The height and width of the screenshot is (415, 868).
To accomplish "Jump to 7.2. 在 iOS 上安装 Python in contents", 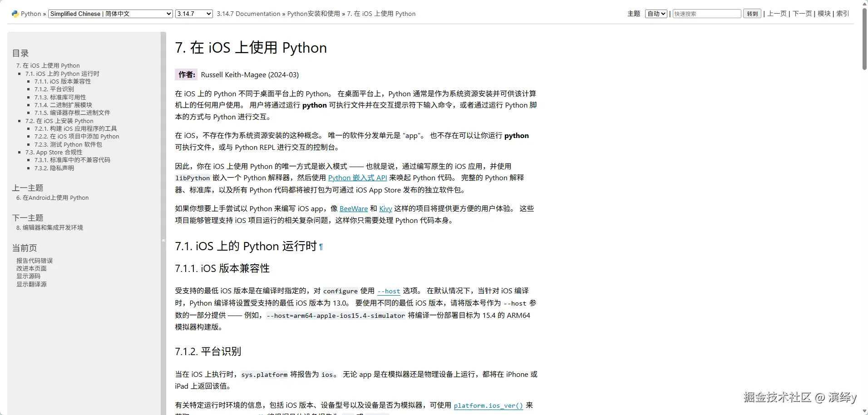I will click(59, 121).
